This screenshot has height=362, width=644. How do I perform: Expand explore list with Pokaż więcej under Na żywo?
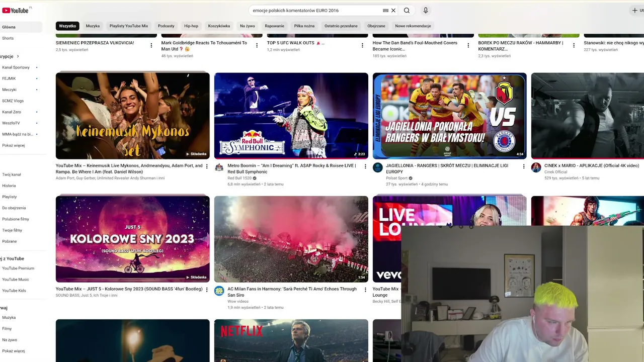(14, 351)
